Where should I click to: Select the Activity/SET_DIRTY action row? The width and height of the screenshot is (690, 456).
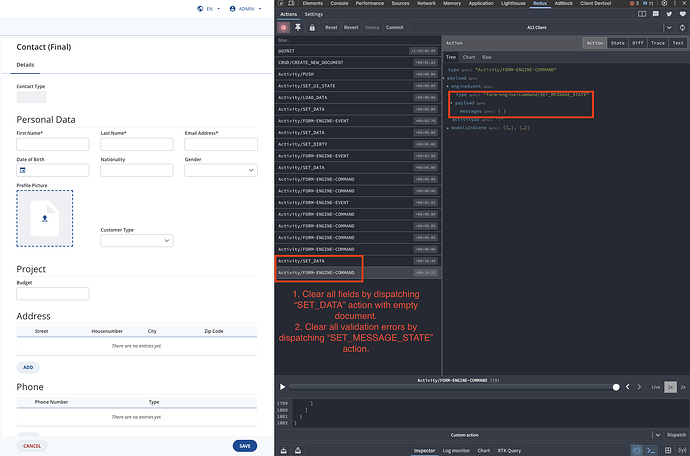(358, 144)
